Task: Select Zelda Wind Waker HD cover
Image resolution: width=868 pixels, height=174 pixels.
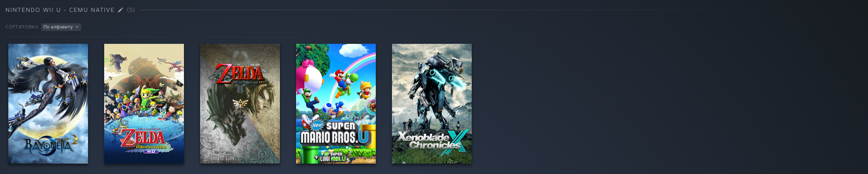Action: click(144, 104)
